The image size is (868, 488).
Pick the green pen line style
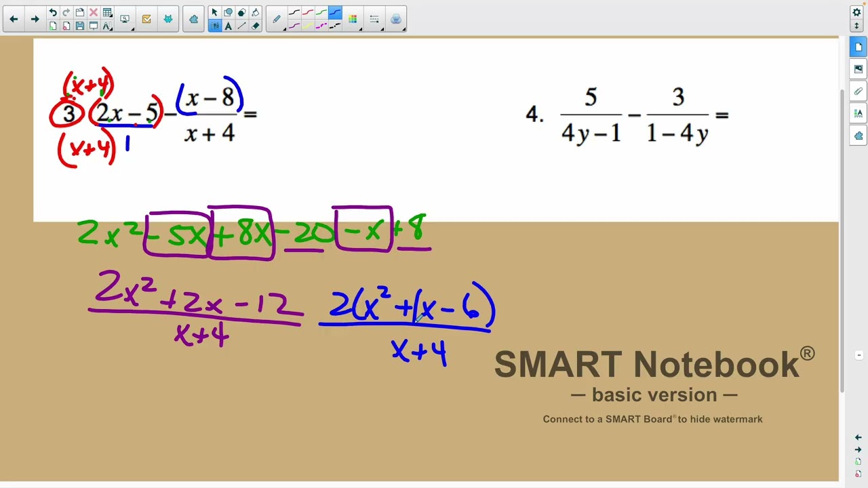click(321, 12)
